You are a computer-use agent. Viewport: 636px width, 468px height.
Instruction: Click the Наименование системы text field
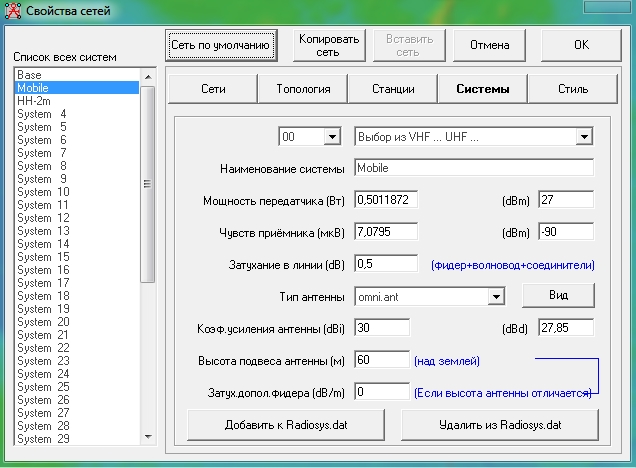[x=473, y=168]
